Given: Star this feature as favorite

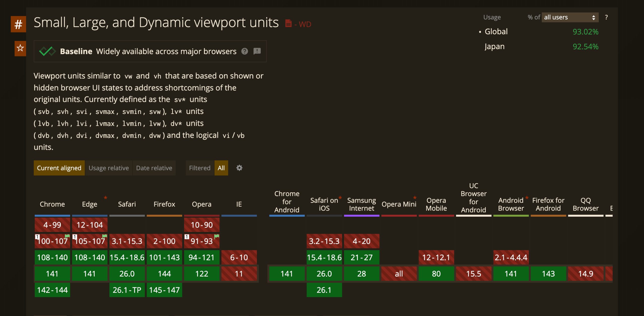Looking at the screenshot, I should 20,48.
